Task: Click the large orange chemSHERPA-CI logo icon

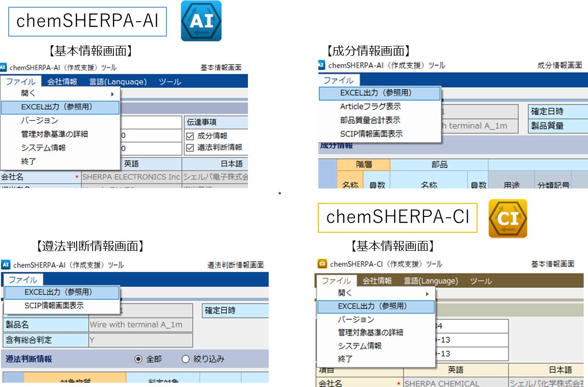Action: [x=508, y=218]
